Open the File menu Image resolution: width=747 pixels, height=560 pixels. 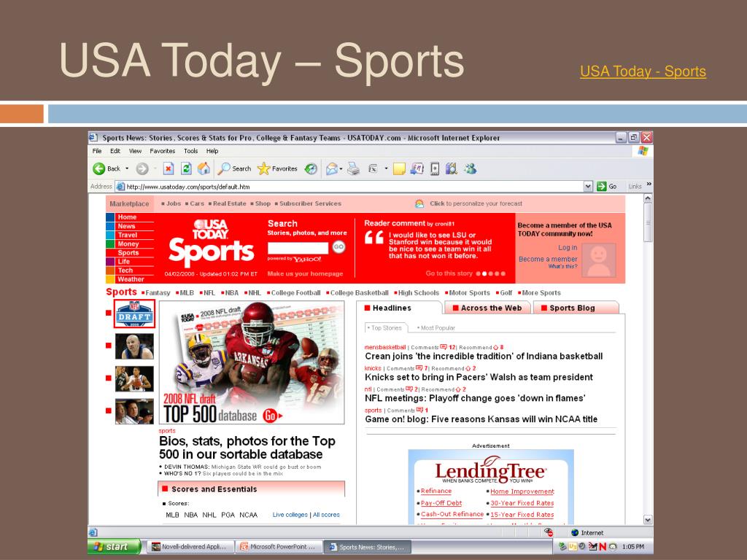(x=97, y=151)
